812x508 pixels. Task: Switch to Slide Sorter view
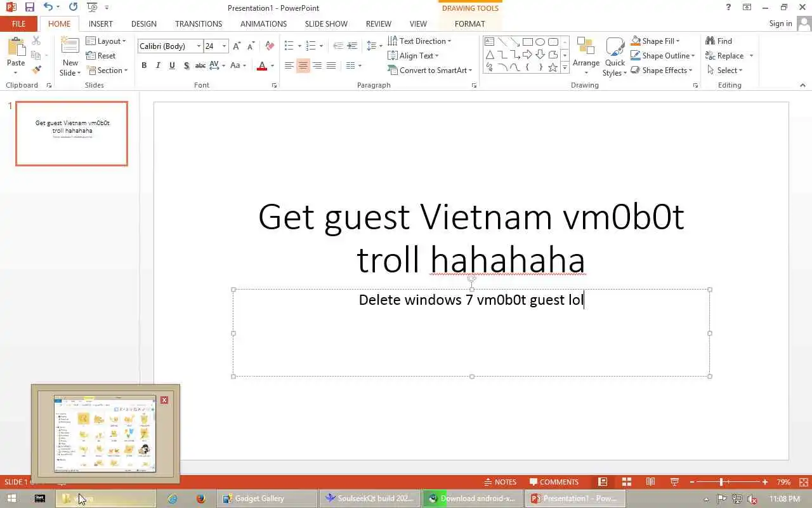coord(626,482)
